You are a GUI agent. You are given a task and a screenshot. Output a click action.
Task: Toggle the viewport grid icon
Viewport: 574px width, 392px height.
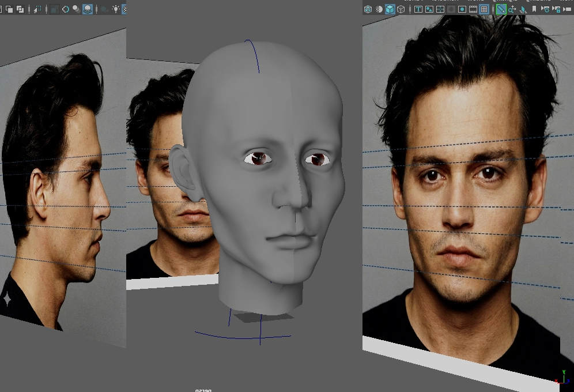484,9
